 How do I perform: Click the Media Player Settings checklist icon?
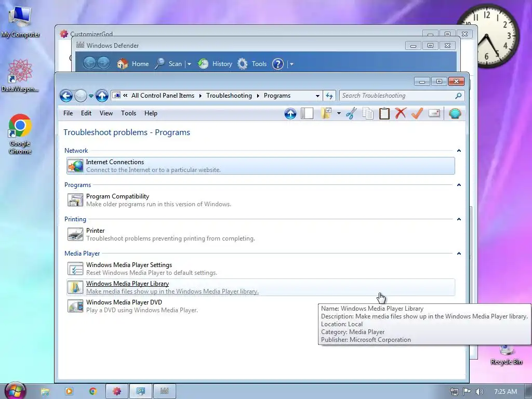click(75, 269)
